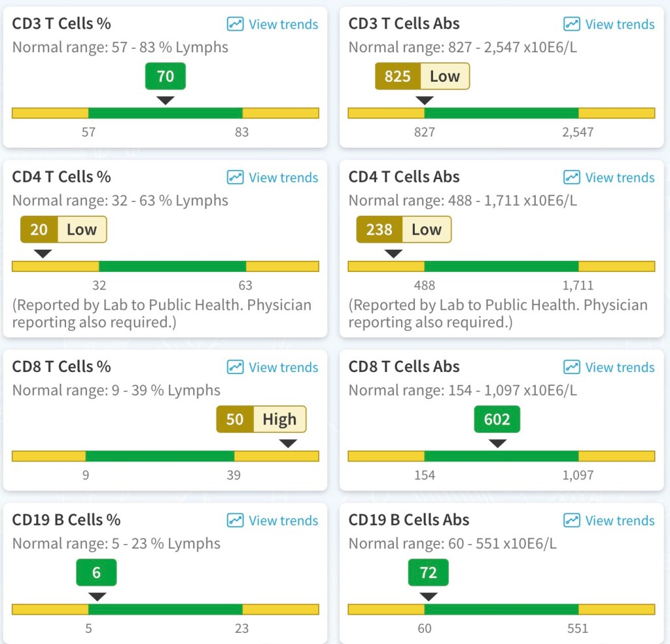This screenshot has width=670, height=644.
Task: Click the CD8 T Cells Abs range bar
Action: click(x=501, y=456)
